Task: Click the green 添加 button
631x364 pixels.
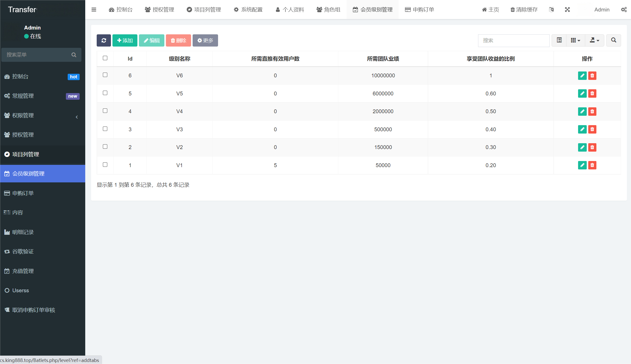Action: click(x=125, y=40)
